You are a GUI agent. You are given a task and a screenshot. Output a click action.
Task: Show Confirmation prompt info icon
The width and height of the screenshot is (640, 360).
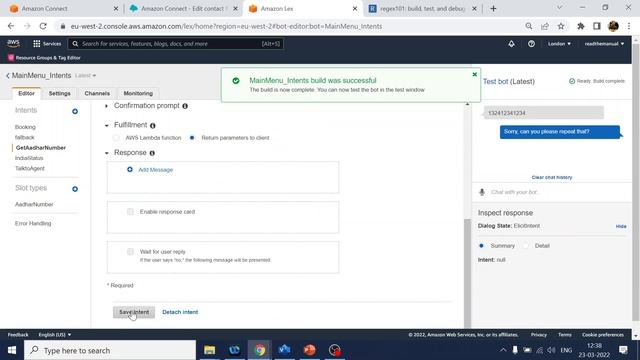point(185,106)
